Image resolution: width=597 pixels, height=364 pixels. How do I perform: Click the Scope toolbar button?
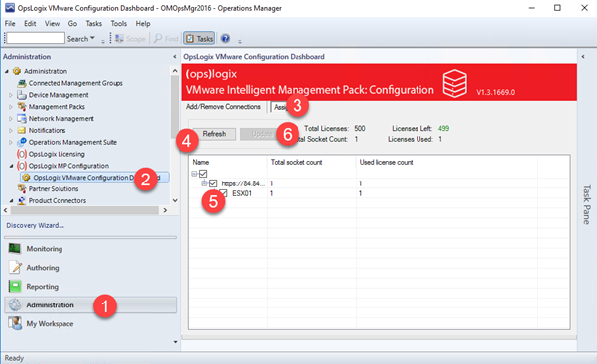pyautogui.click(x=130, y=39)
